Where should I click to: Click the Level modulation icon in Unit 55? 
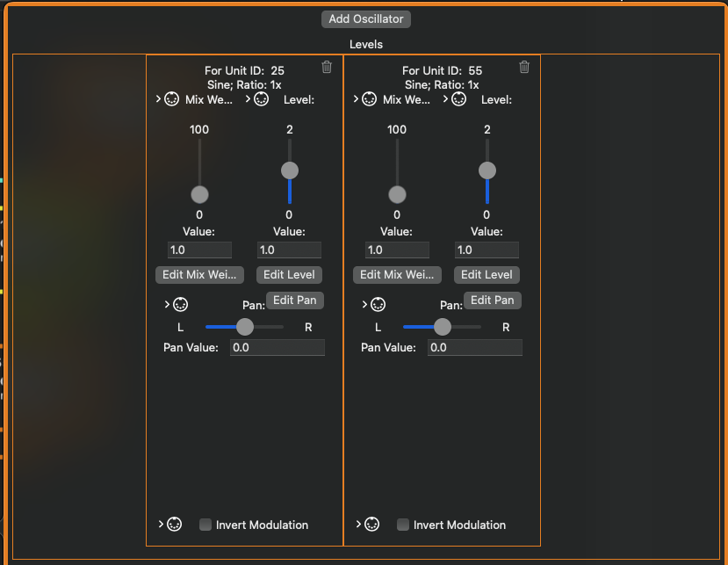point(459,99)
